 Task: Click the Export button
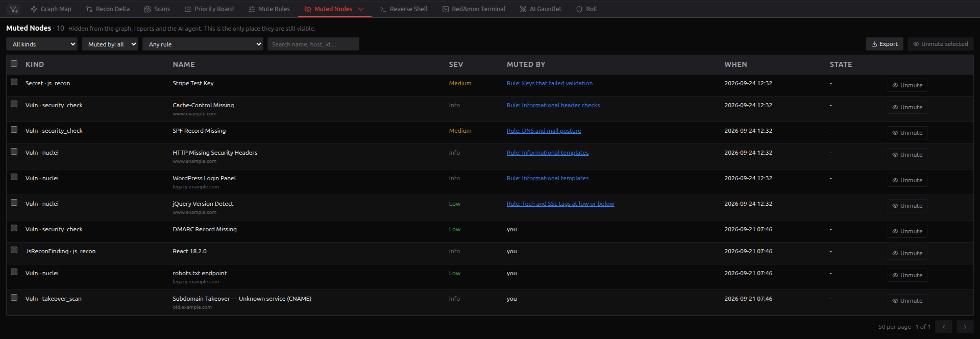click(x=885, y=44)
